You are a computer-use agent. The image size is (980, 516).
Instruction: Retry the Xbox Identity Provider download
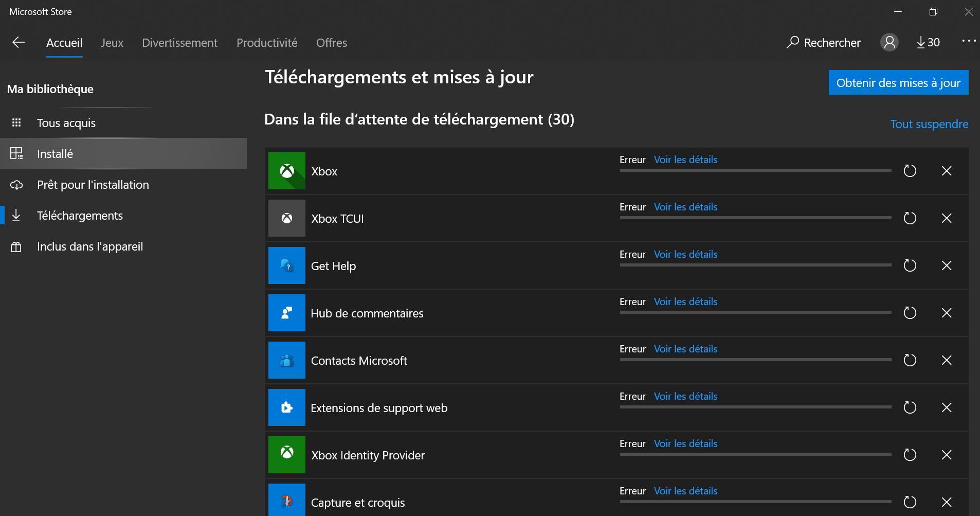pos(910,455)
